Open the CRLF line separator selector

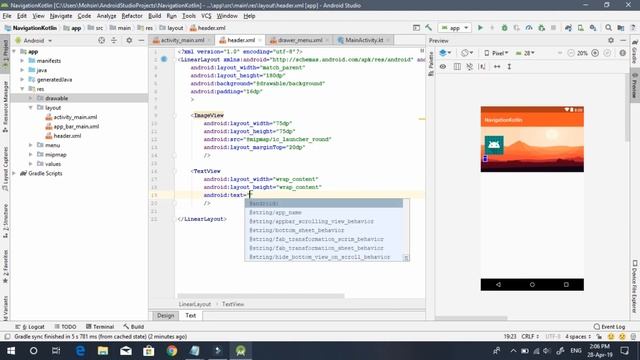point(530,337)
